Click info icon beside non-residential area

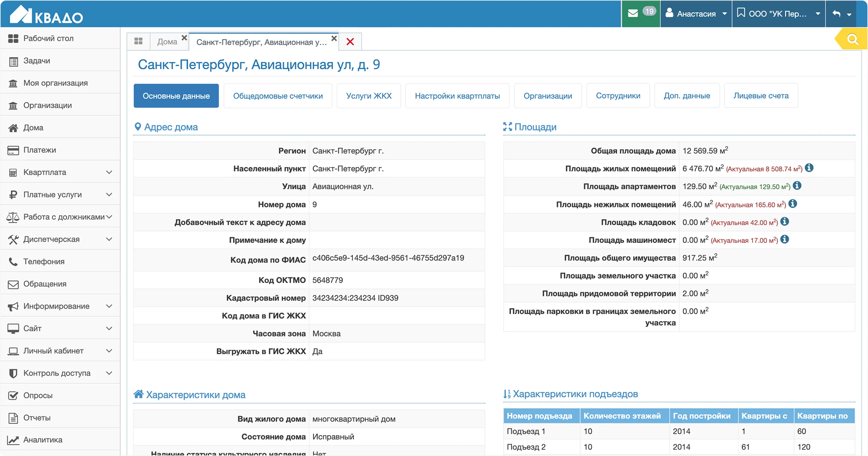click(x=793, y=204)
